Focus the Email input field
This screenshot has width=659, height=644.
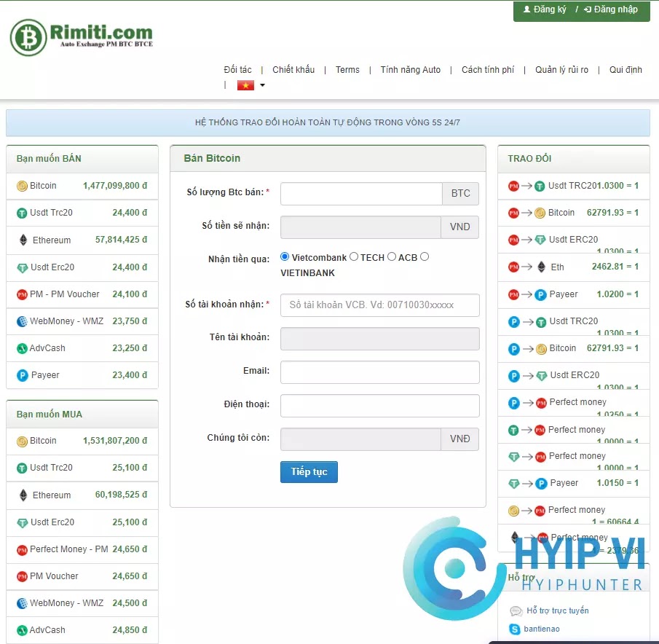[380, 372]
